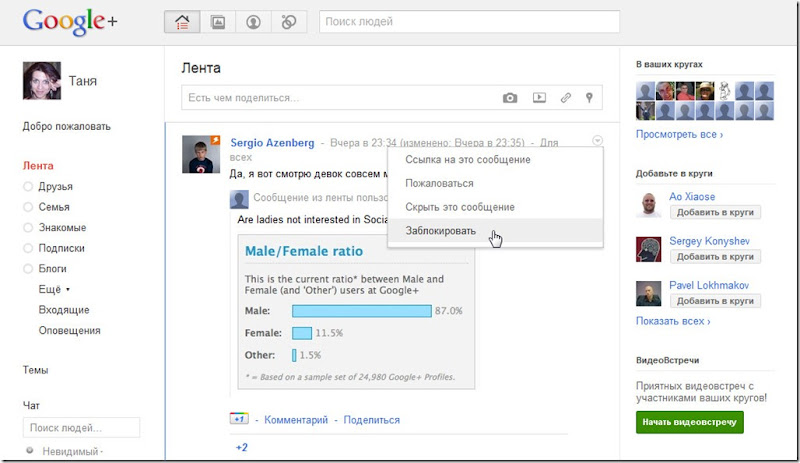Open Pavel Lokhmakov name link
800x463 pixels.
pyautogui.click(x=709, y=285)
